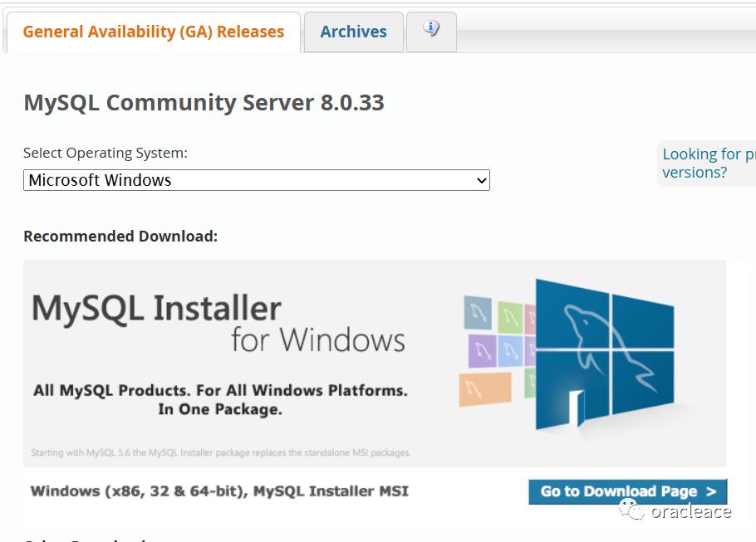Viewport: 756px width, 542px height.
Task: Click the Windows (x86, 32 & 64-bit) installer label
Action: 219,491
